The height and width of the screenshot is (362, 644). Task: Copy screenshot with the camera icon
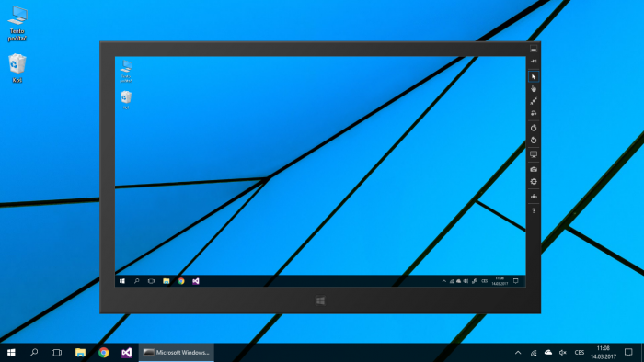pos(534,169)
